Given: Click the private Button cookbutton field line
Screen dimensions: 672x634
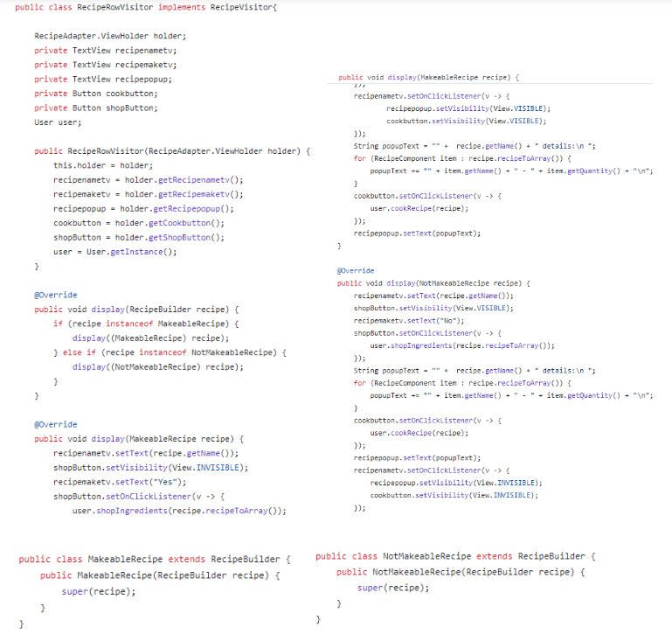Looking at the screenshot, I should (96, 93).
